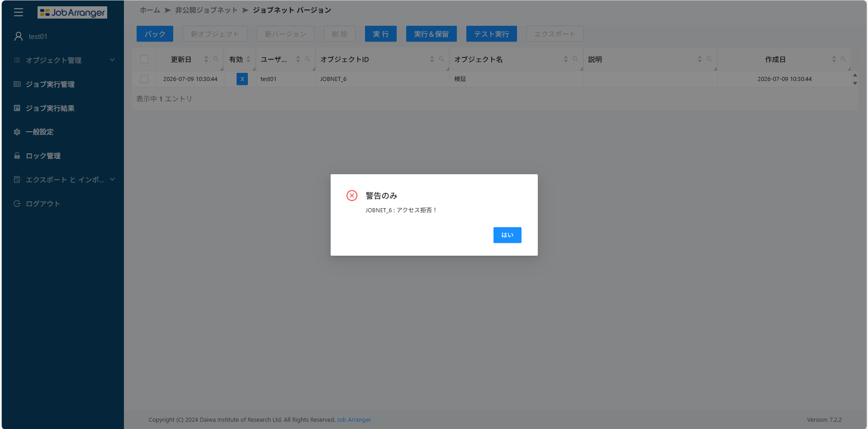Sort by 有効 column arrows

(x=248, y=59)
